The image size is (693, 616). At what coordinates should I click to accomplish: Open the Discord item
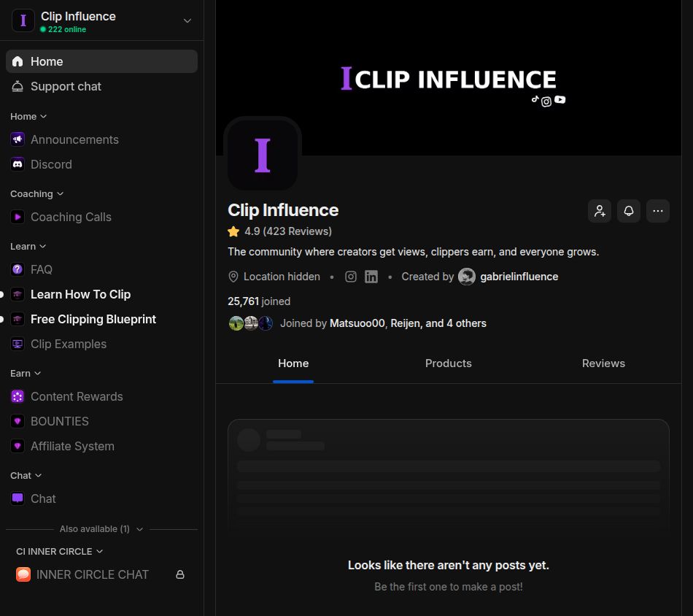[x=101, y=164]
